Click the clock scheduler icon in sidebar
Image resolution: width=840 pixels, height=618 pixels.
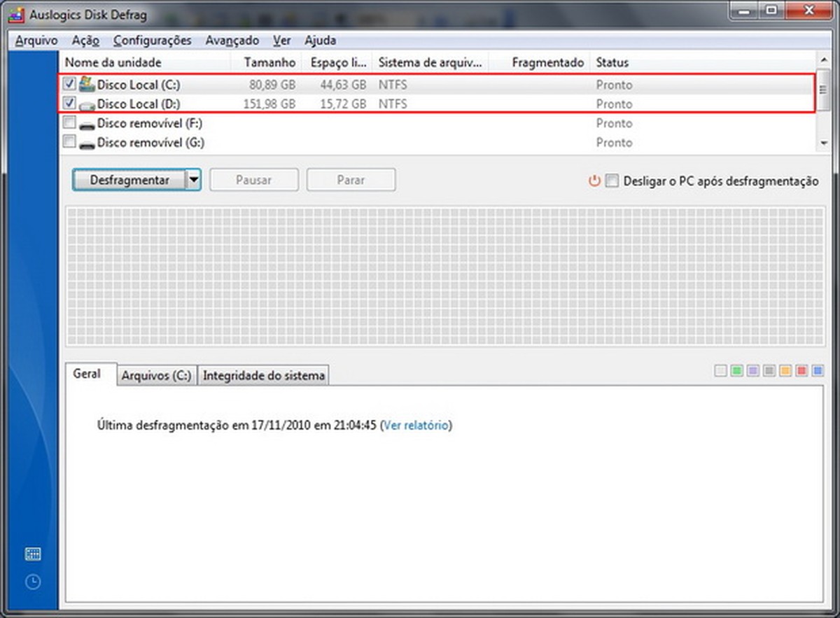[32, 582]
